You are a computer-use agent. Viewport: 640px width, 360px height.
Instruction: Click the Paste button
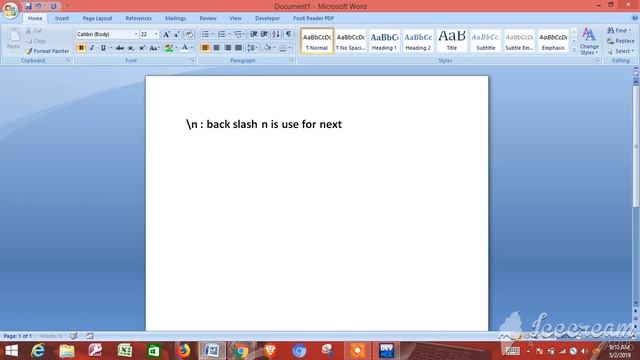(13, 40)
